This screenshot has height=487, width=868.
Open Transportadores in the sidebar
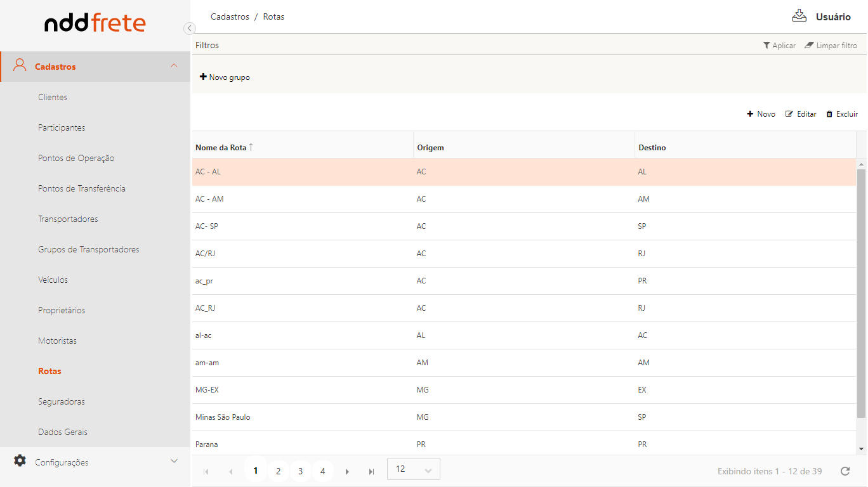(x=68, y=219)
